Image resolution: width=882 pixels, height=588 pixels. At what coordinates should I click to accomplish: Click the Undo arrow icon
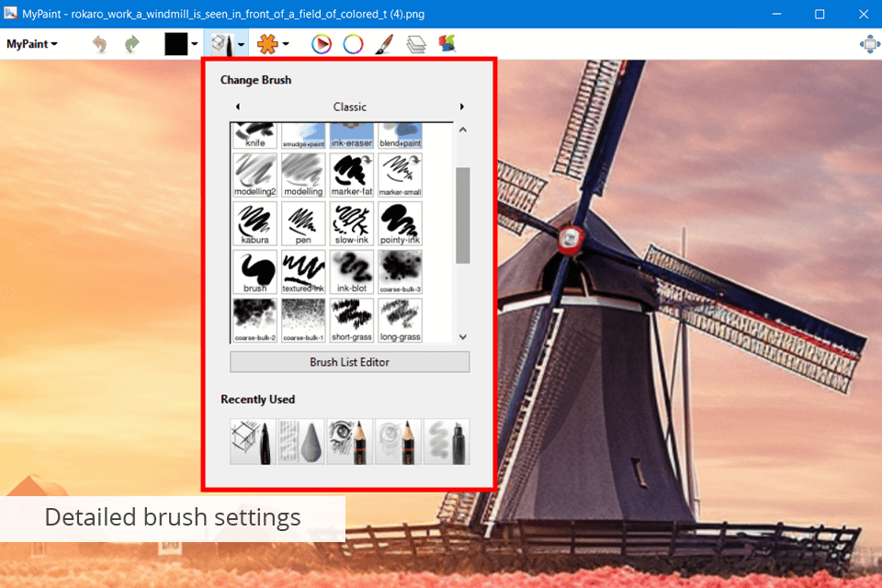click(x=99, y=44)
